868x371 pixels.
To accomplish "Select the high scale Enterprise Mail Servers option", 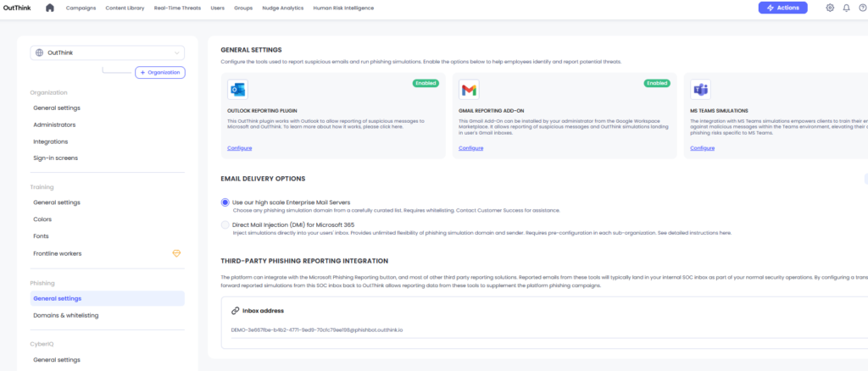I will click(x=225, y=202).
